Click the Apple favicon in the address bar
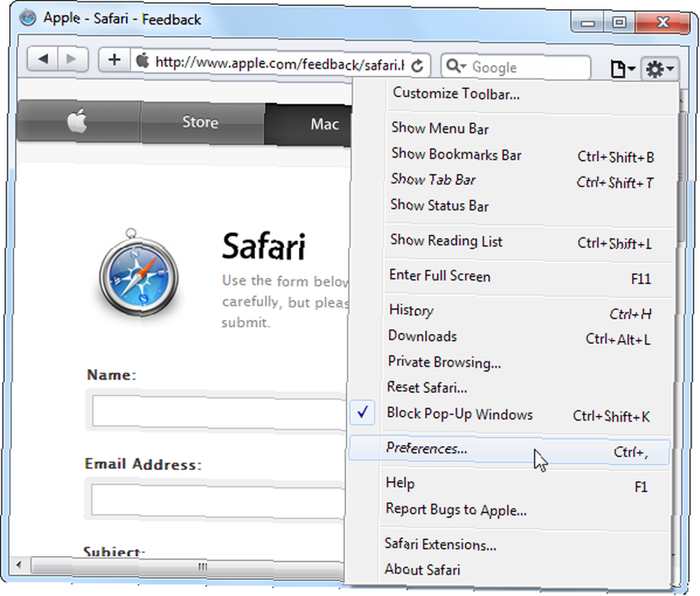The image size is (700, 596). point(142,60)
